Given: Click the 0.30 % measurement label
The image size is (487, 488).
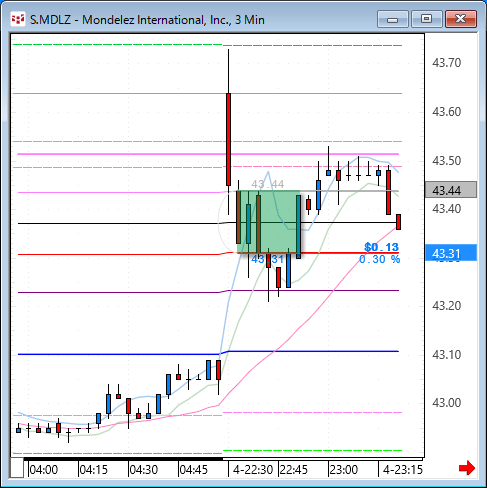Looking at the screenshot, I should [x=380, y=259].
